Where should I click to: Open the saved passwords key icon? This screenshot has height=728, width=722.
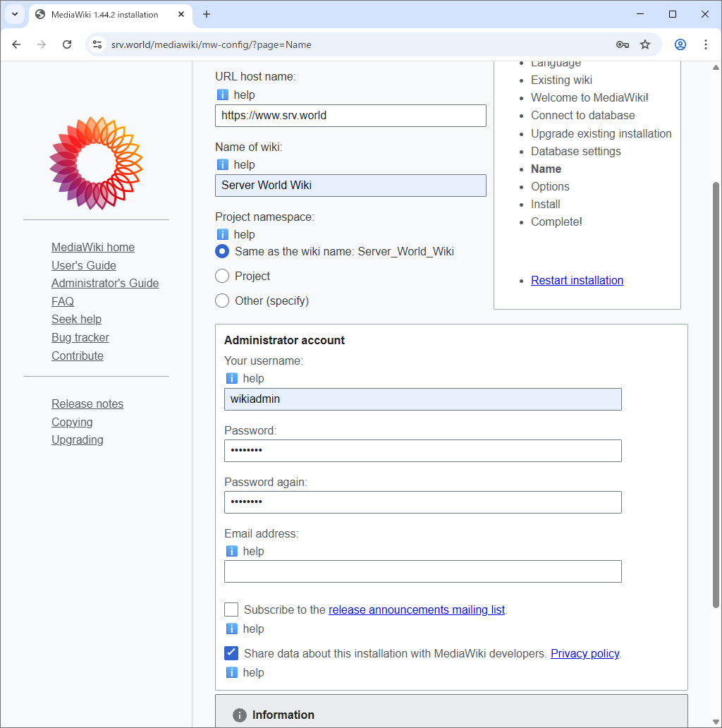[622, 44]
